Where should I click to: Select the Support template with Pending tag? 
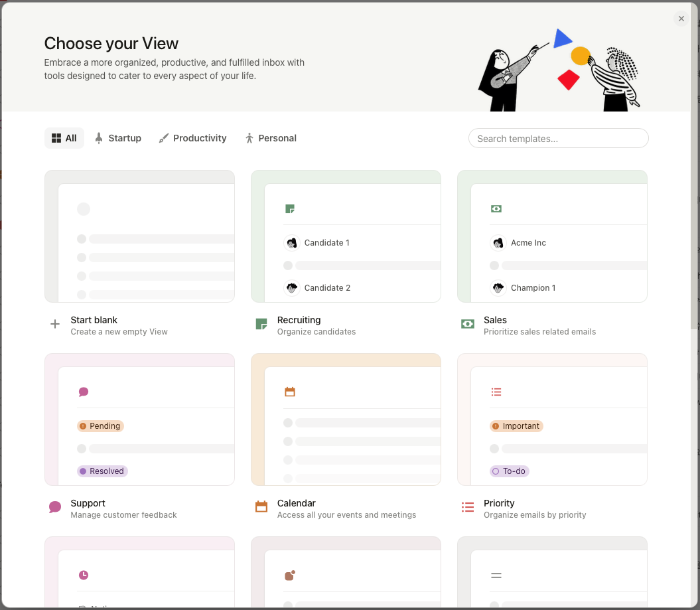(x=140, y=419)
